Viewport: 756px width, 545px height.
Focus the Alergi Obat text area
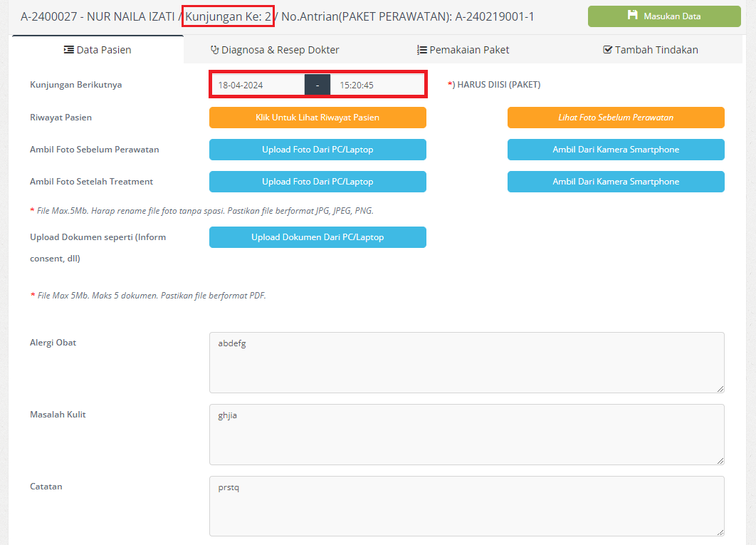(466, 363)
